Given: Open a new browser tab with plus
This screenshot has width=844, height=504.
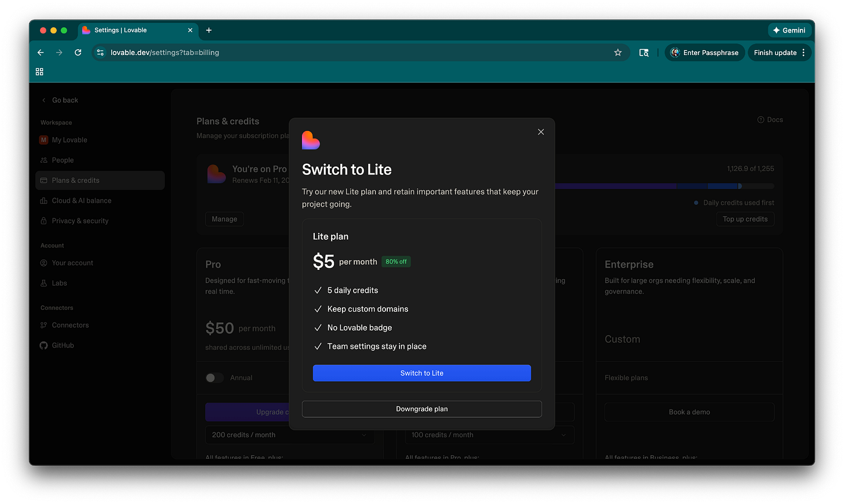Looking at the screenshot, I should pos(209,30).
